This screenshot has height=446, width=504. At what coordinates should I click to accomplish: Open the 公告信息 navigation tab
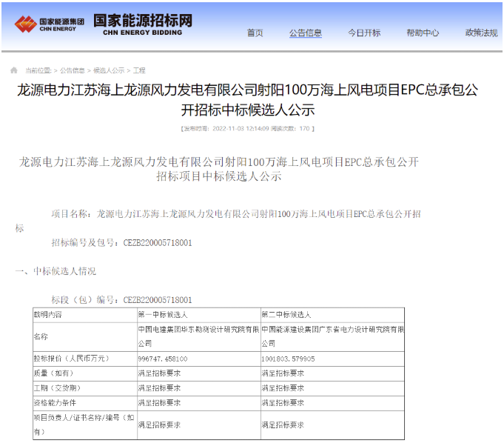306,33
